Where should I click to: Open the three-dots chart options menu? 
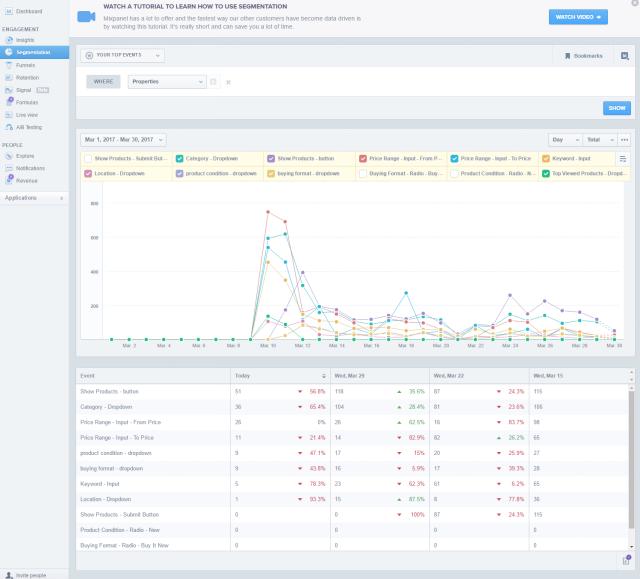coord(624,140)
